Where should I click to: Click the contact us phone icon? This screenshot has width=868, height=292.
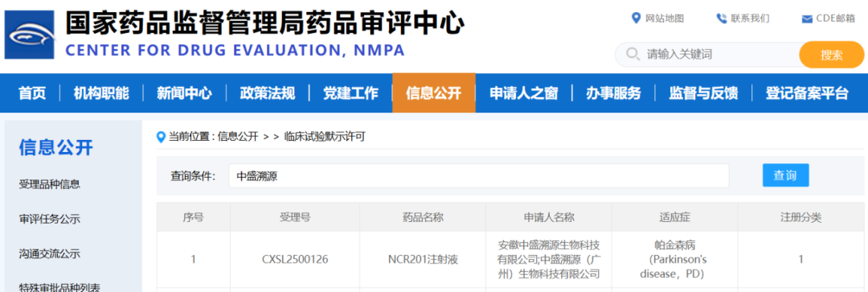721,19
